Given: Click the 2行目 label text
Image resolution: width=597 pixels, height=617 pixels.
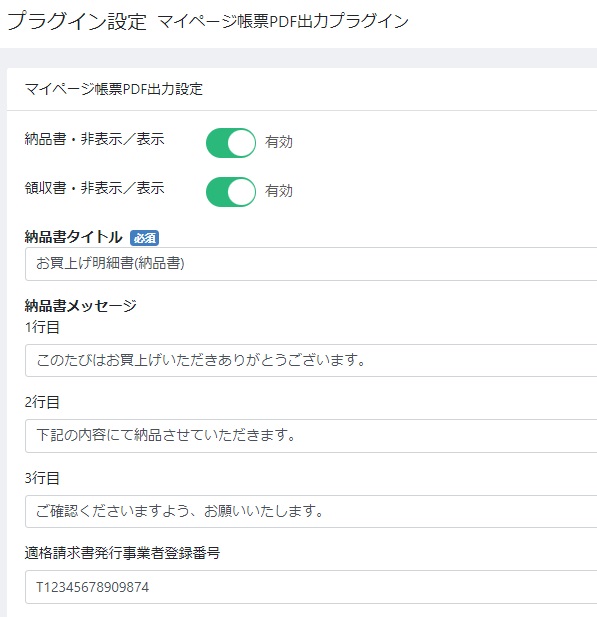Looking at the screenshot, I should (42, 402).
